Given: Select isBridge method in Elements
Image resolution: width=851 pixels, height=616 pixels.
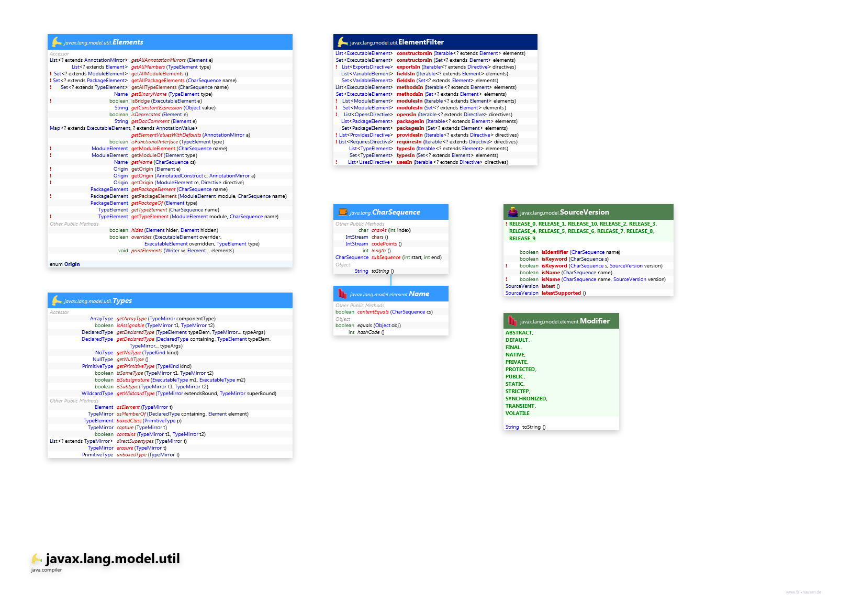Looking at the screenshot, I should 141,101.
